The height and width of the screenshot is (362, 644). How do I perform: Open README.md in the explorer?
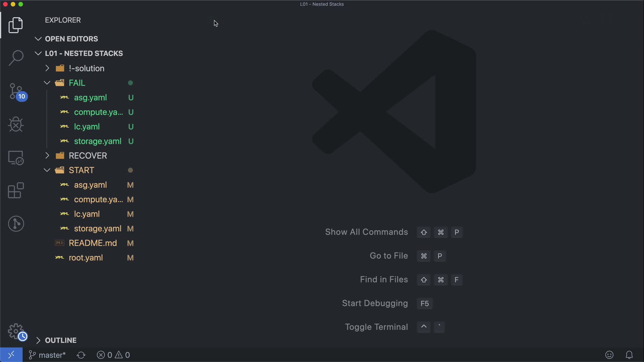[93, 243]
